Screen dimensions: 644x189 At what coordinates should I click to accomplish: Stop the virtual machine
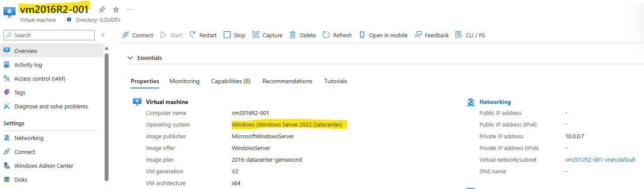[234, 35]
